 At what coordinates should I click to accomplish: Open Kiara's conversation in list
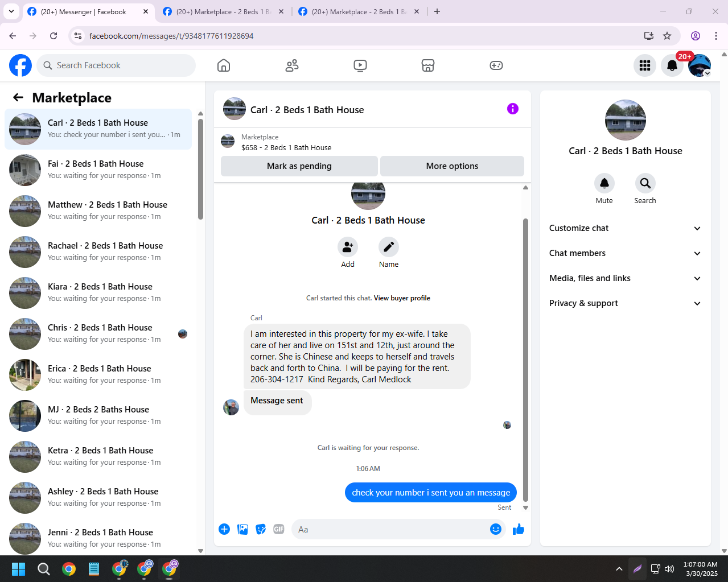pyautogui.click(x=98, y=293)
